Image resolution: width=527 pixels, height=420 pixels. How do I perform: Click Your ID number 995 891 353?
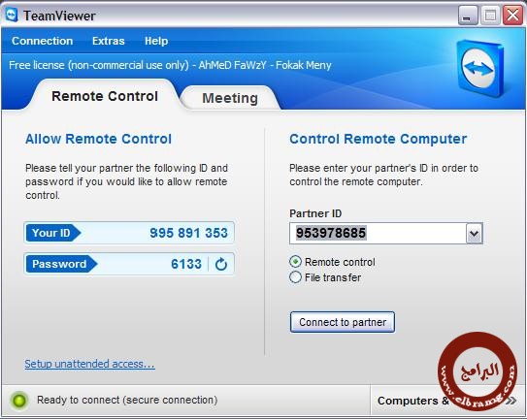(188, 233)
